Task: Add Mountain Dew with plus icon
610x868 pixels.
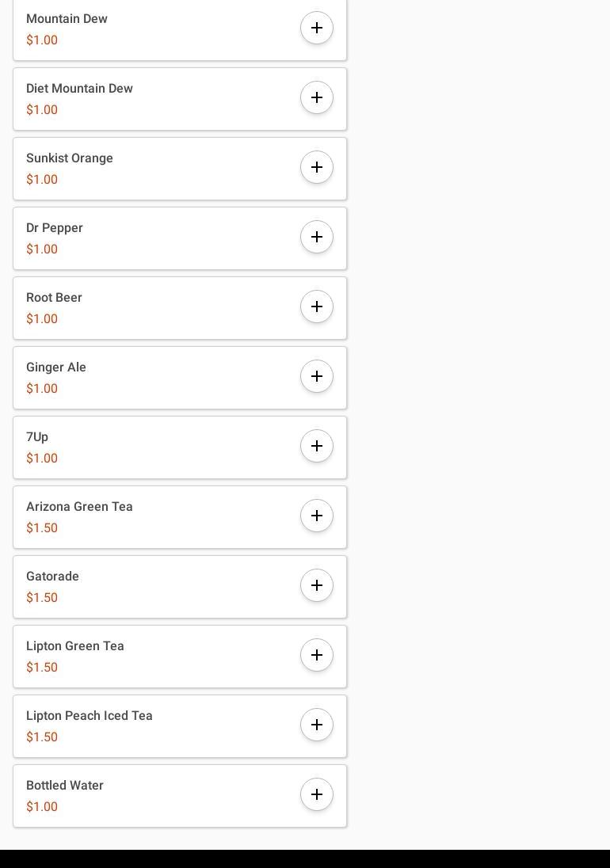Action: 317,28
